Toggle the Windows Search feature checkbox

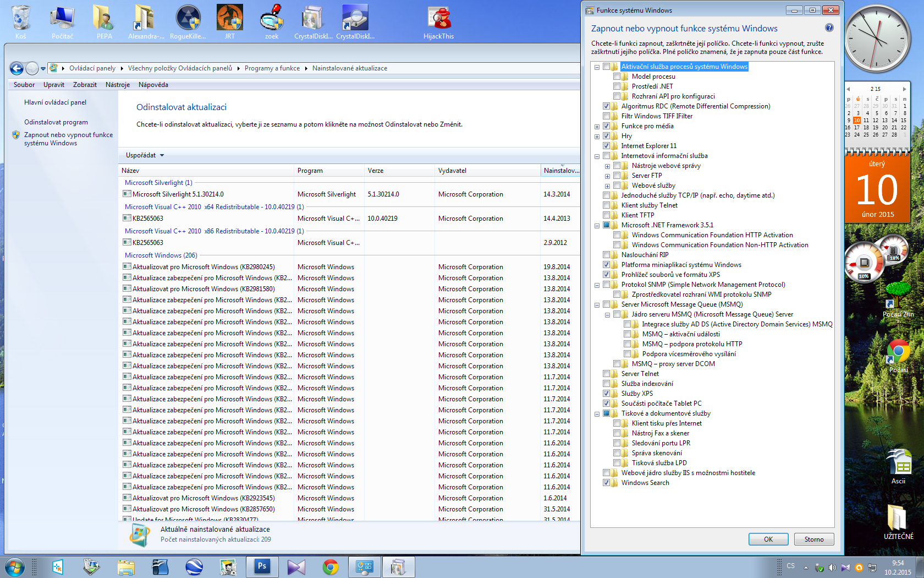[607, 483]
